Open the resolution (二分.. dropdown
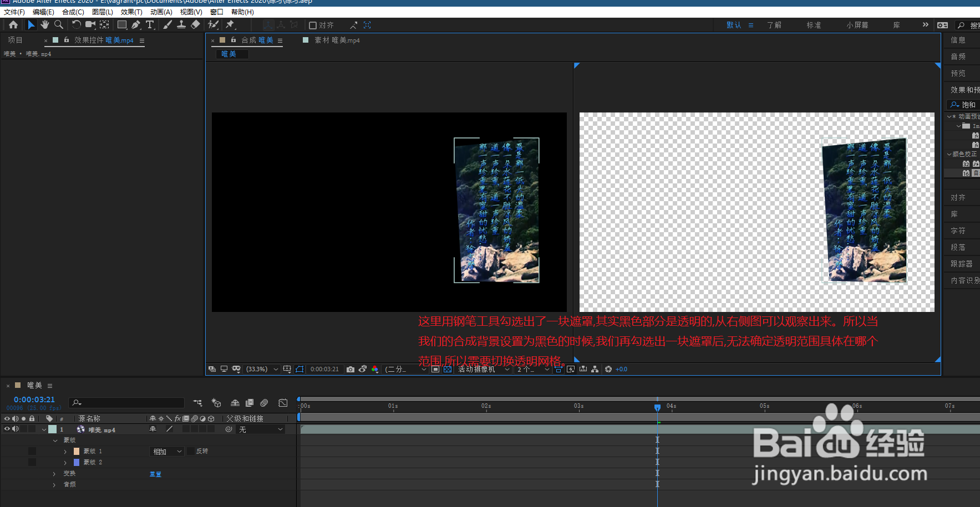The image size is (980, 507). pos(405,369)
